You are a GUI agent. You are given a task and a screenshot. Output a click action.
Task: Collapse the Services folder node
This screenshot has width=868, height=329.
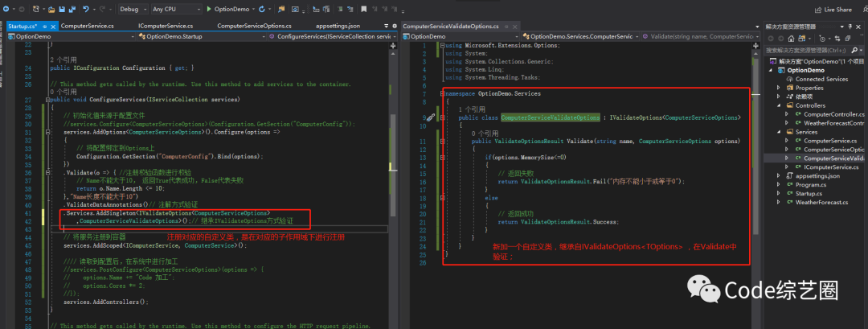click(x=779, y=132)
